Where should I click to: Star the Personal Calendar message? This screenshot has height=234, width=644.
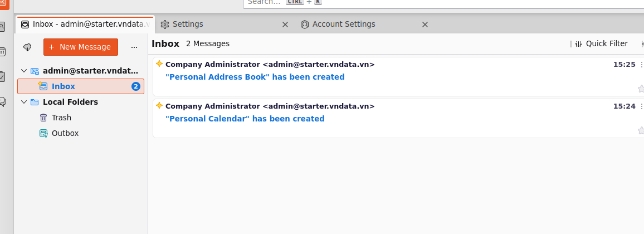click(x=641, y=130)
